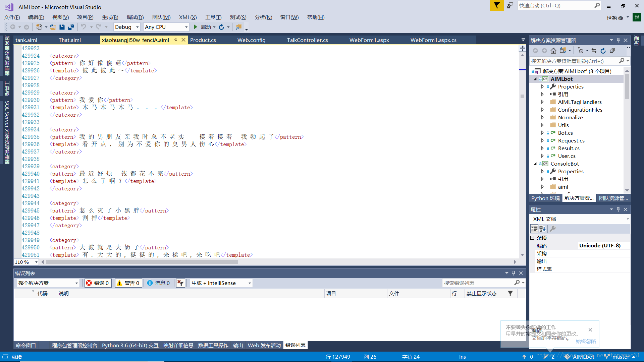Image resolution: width=644 pixels, height=362 pixels.
Task: Switch to the TalkController.cs tab
Action: (308, 40)
